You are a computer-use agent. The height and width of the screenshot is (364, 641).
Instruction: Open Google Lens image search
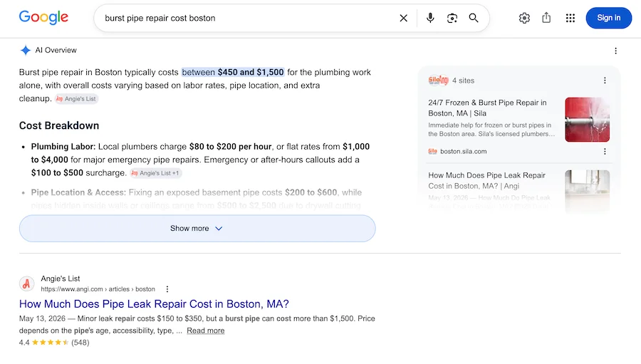tap(452, 18)
